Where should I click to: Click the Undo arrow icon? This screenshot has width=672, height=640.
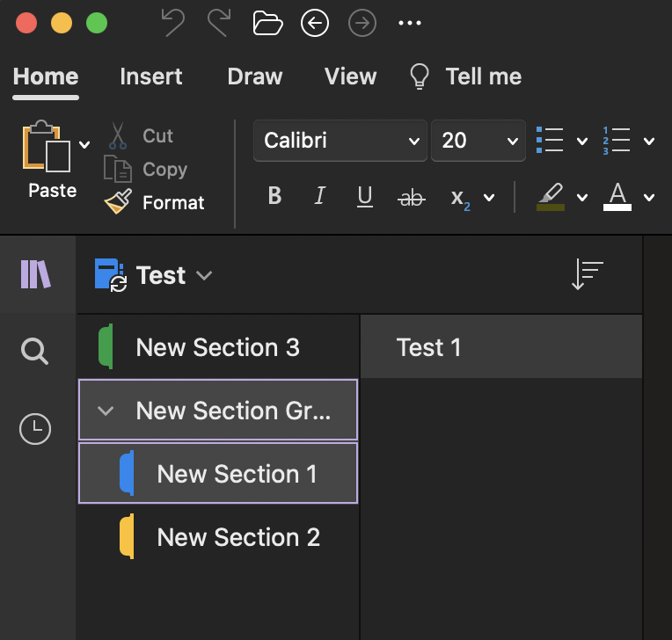pos(173,23)
